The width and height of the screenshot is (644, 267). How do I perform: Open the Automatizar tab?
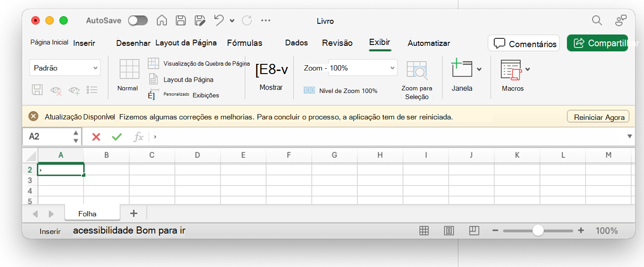429,43
